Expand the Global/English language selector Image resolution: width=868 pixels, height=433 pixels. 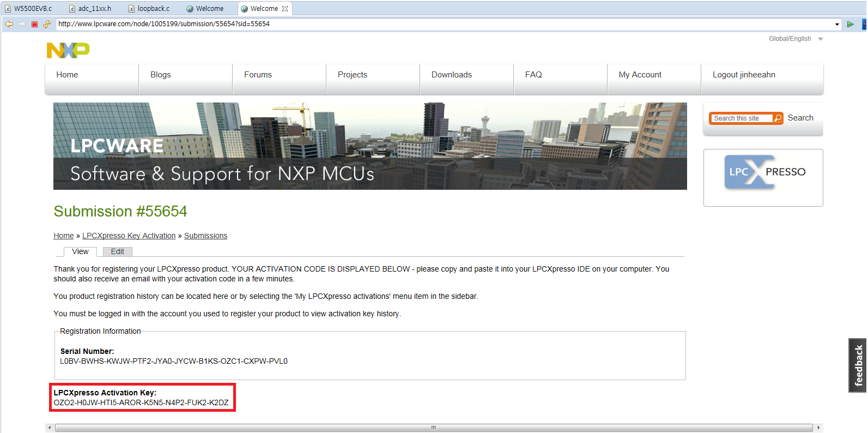click(796, 39)
